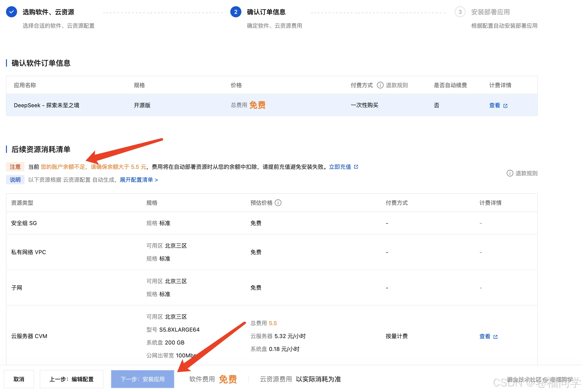Open 查看 billing details for 云服务器 CVM
The image size is (582, 392).
point(485,336)
